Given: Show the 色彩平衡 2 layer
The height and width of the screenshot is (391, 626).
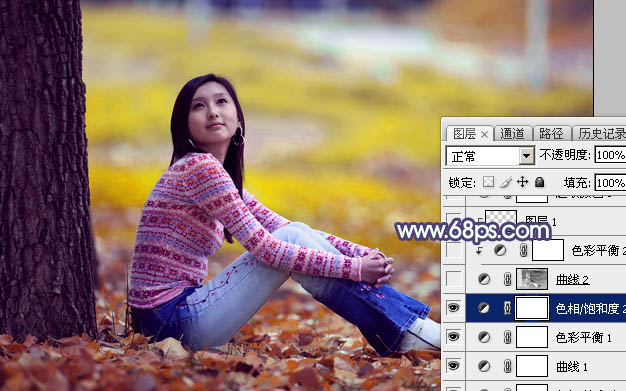Looking at the screenshot, I should 454,250.
